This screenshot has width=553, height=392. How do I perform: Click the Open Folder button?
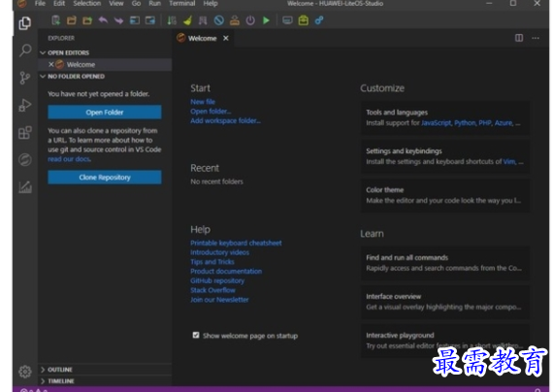pyautogui.click(x=105, y=113)
